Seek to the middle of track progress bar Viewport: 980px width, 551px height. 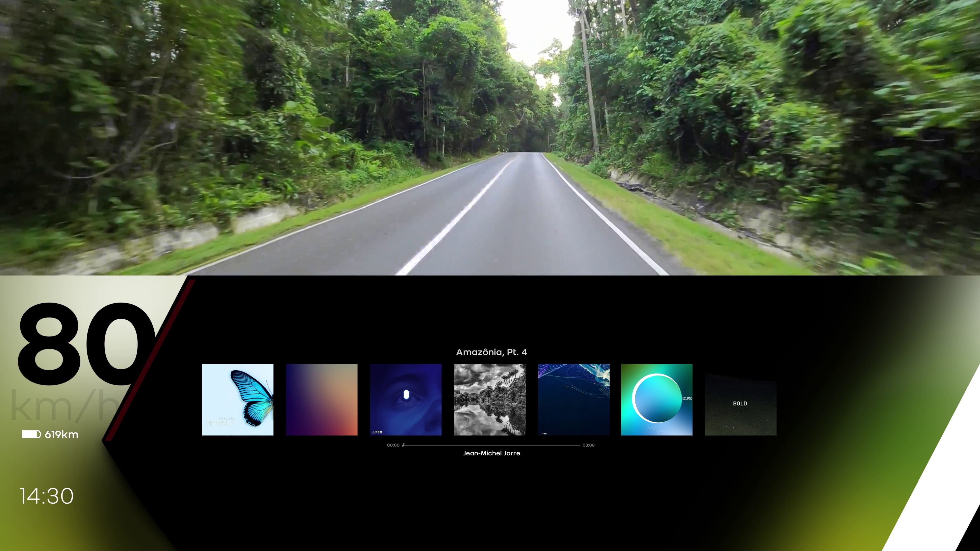click(492, 445)
